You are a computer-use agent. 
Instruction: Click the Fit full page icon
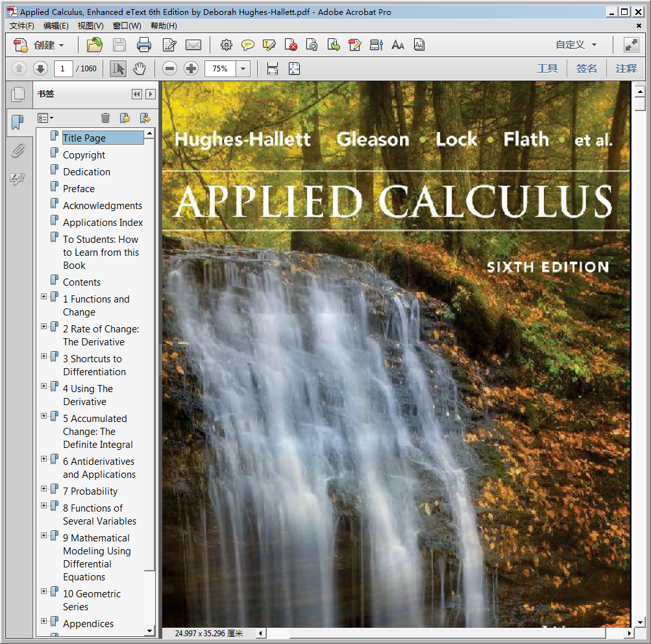pyautogui.click(x=294, y=69)
